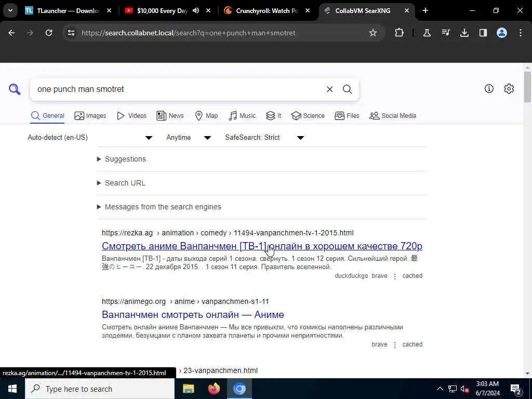Select the It search category

(273, 116)
